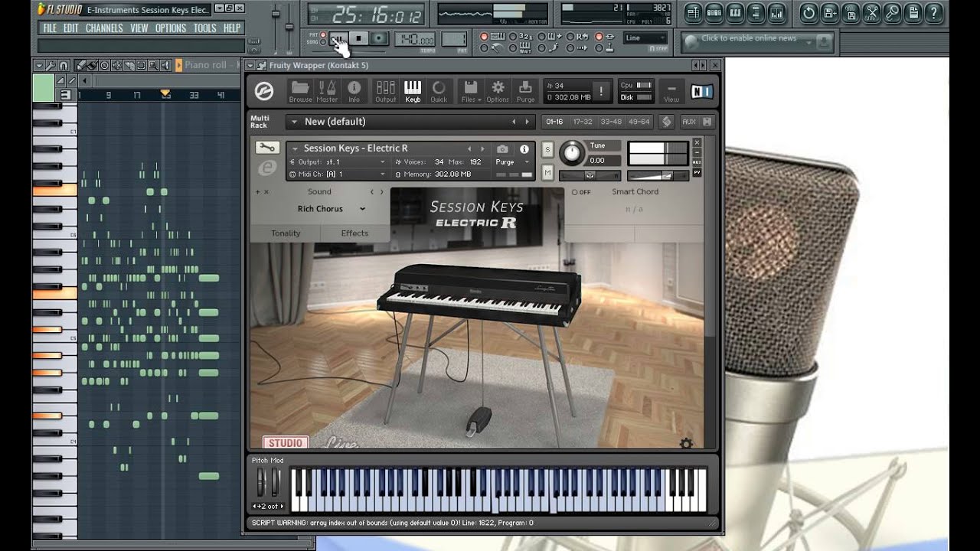Expand the Session Keys - Electric R instrument dropdown
The width and height of the screenshot is (980, 551).
tap(294, 148)
